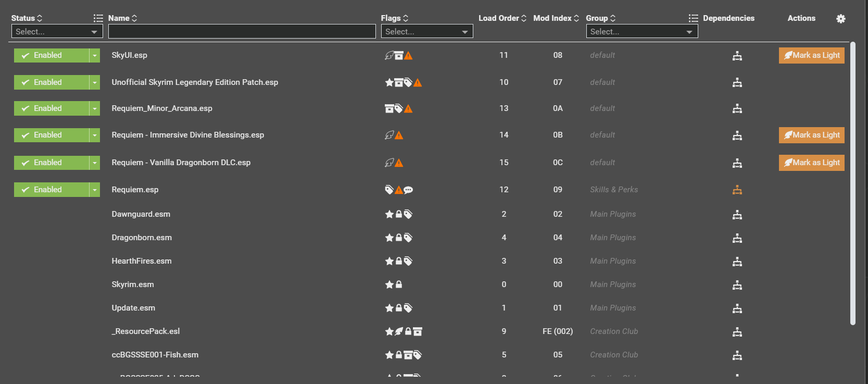Sort by Mod Index column header
The width and height of the screenshot is (868, 384).
(556, 18)
